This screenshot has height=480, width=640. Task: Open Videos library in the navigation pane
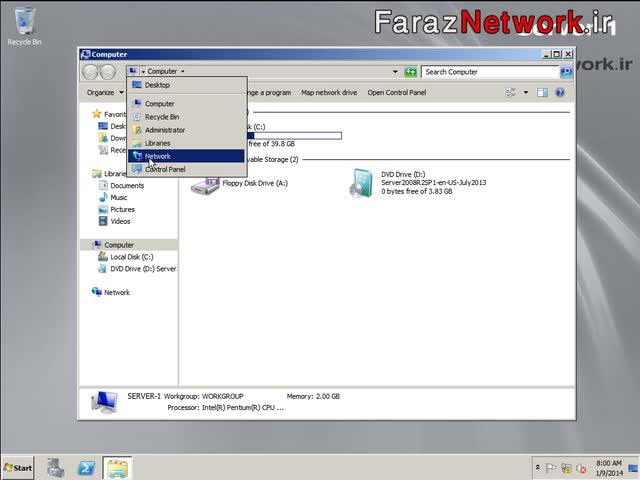pyautogui.click(x=120, y=221)
